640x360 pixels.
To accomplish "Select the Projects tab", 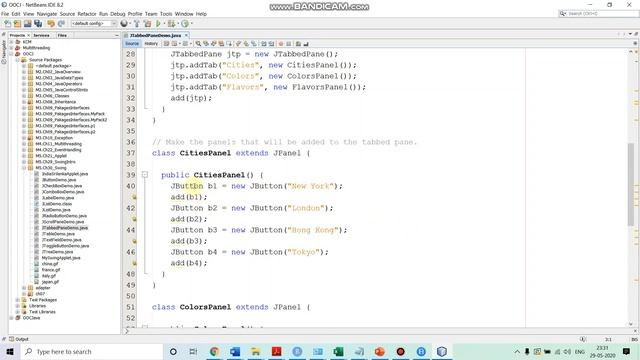I will (x=17, y=36).
